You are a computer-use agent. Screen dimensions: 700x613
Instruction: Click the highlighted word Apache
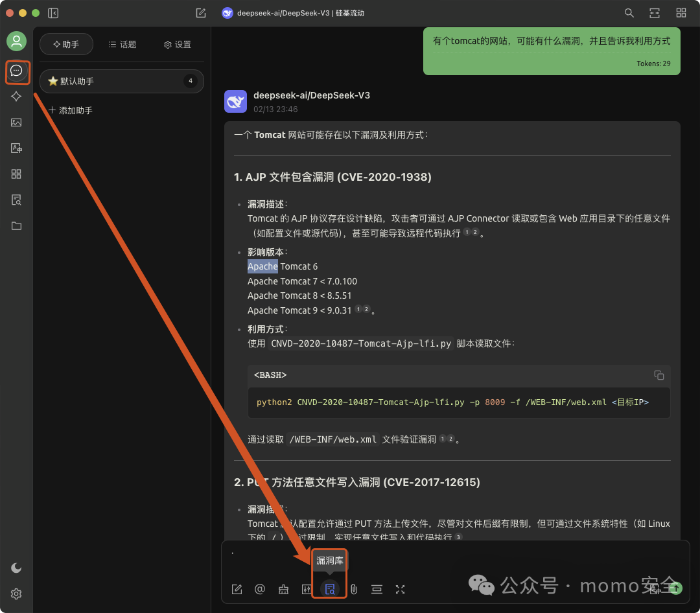click(262, 266)
